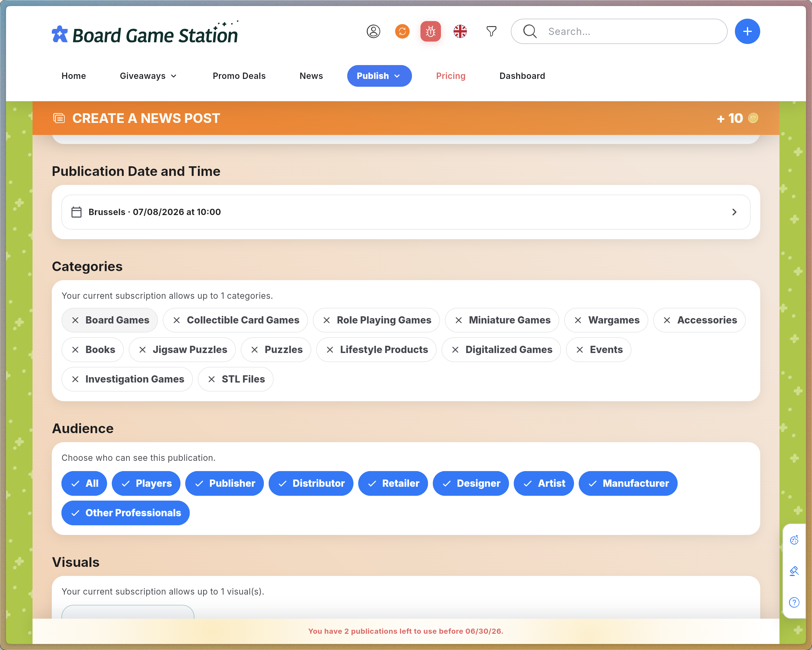Select the Accessories category chip
The image size is (812, 650).
(x=699, y=320)
